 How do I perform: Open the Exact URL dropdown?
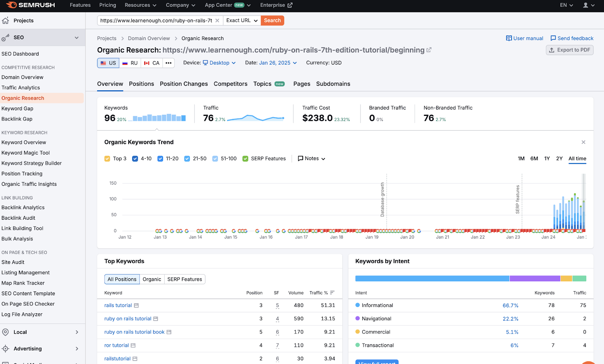coord(242,20)
